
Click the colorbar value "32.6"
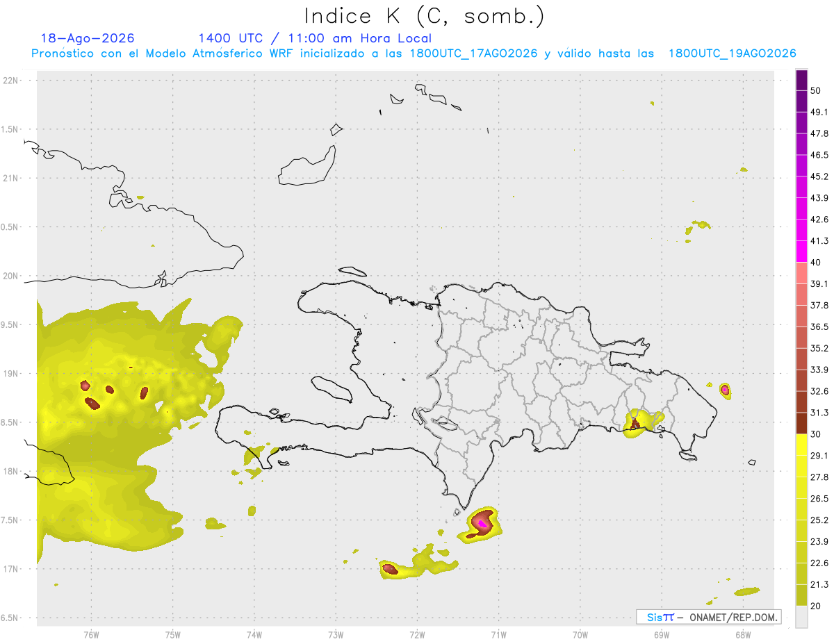(x=819, y=391)
